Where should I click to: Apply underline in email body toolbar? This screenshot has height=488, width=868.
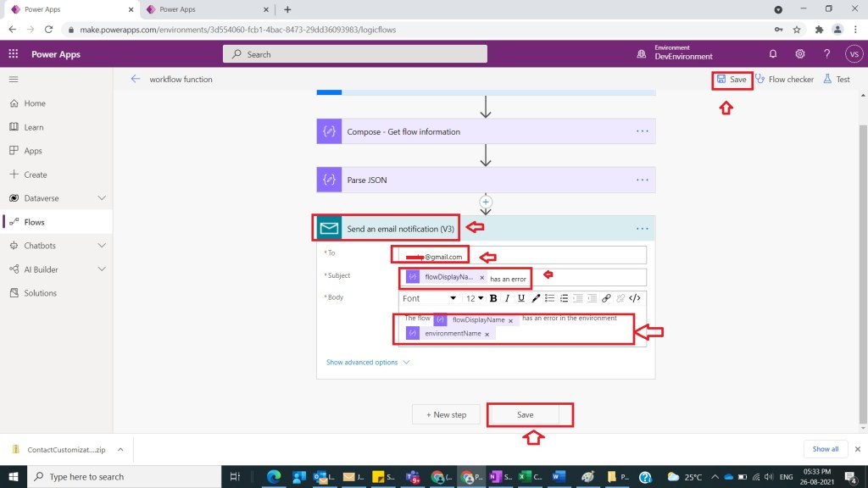[521, 298]
